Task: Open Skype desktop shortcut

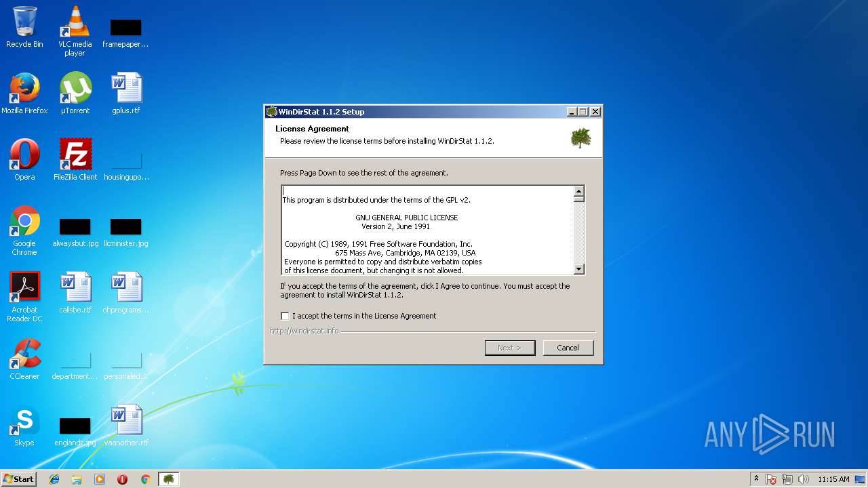Action: pyautogui.click(x=24, y=426)
